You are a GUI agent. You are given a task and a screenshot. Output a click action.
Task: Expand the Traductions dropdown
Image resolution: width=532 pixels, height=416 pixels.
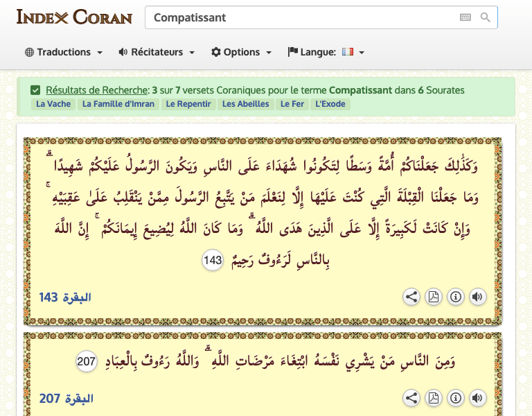coord(64,52)
